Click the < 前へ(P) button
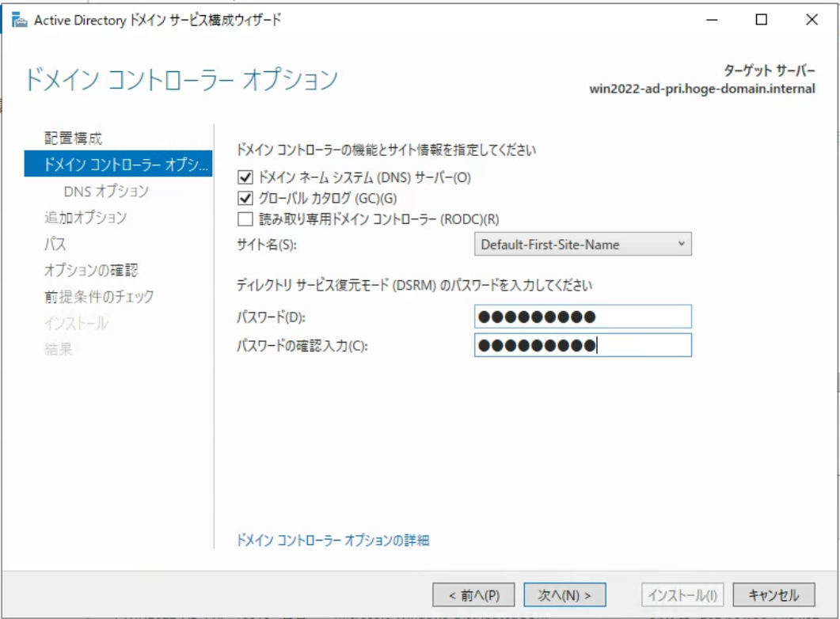This screenshot has height=619, width=840. tap(473, 595)
